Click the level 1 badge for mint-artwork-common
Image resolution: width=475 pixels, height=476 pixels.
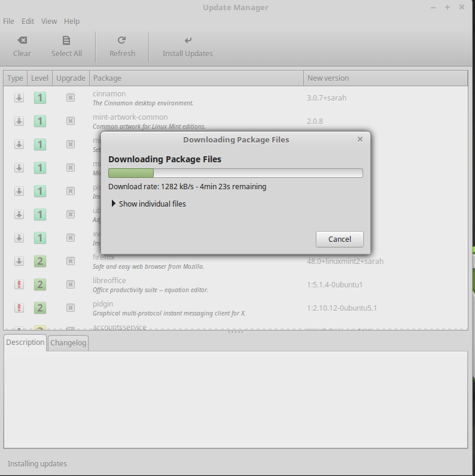[40, 122]
